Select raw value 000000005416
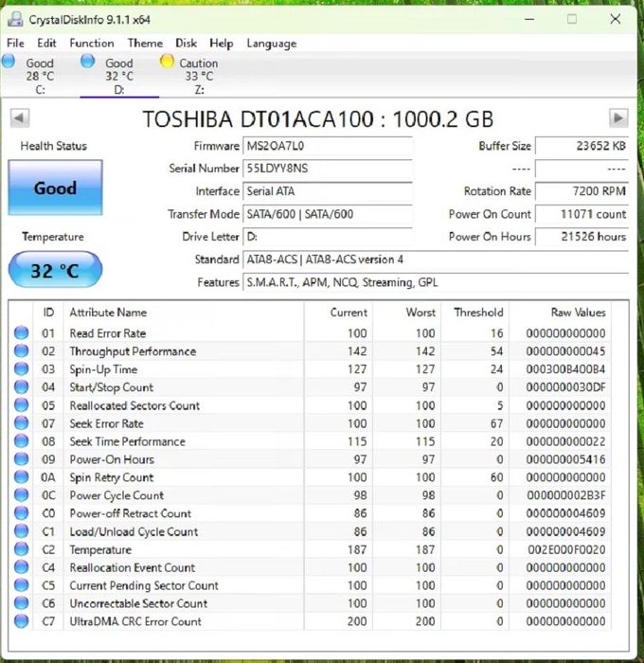Viewport: 644px width, 663px height. 565,459
